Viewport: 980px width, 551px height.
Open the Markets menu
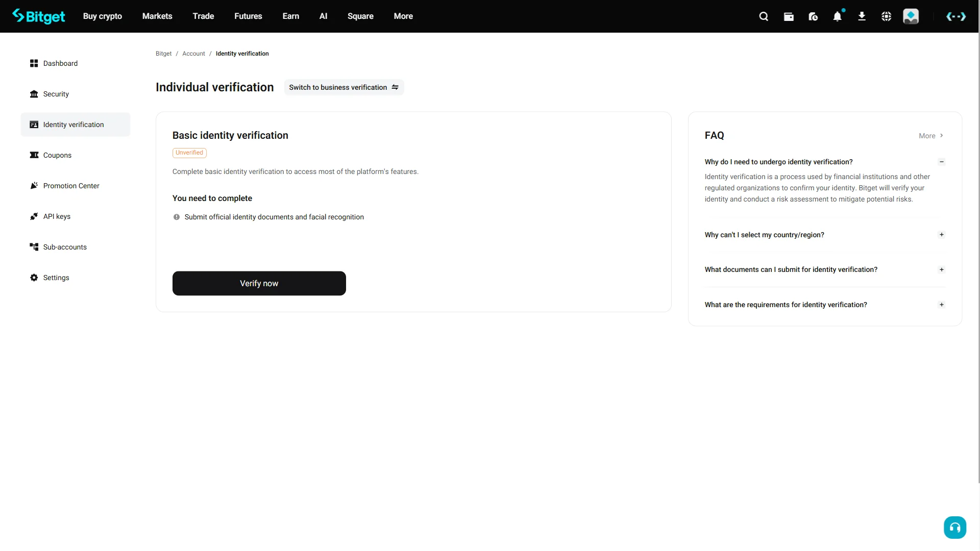(x=157, y=16)
